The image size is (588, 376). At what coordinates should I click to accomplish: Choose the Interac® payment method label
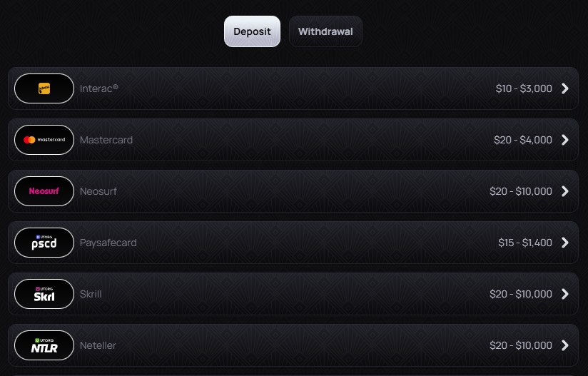pos(99,88)
